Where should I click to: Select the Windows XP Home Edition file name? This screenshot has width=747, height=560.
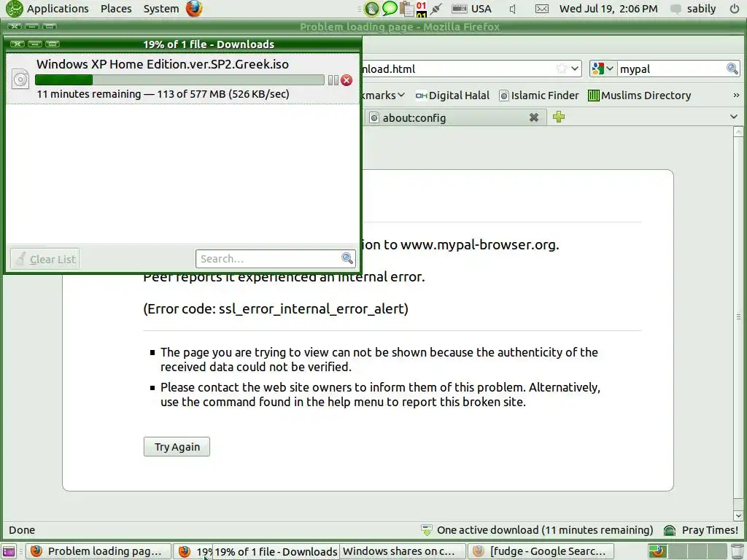[x=163, y=64]
